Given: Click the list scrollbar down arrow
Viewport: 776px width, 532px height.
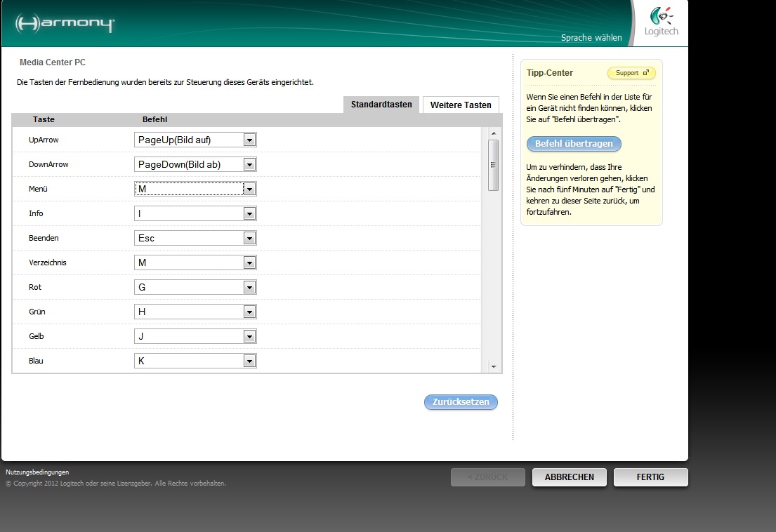Looking at the screenshot, I should [494, 367].
